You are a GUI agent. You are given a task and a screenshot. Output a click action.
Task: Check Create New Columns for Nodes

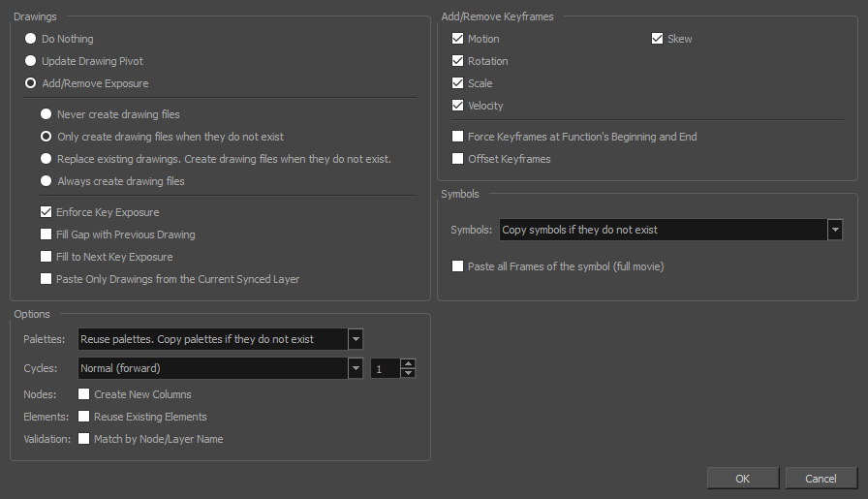pos(84,394)
